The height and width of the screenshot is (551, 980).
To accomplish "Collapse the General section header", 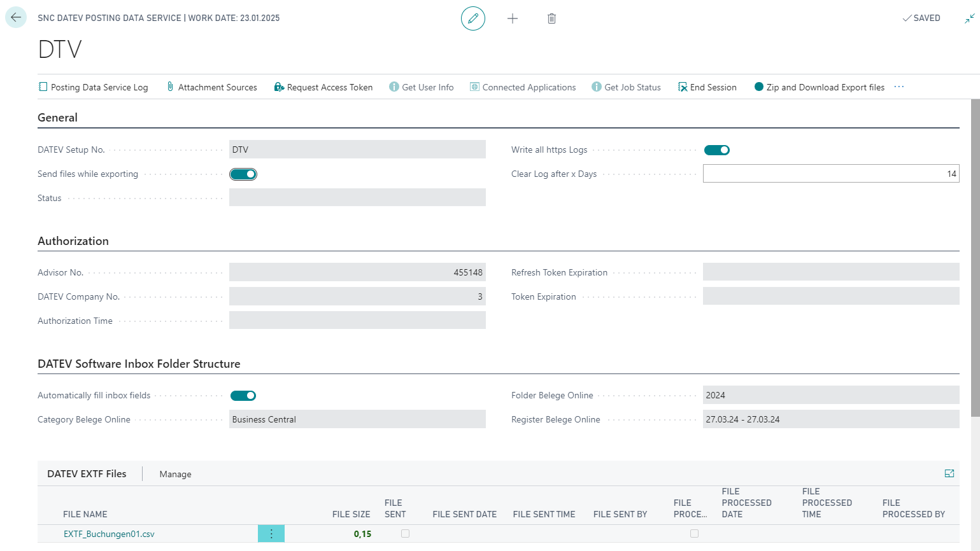I will (x=57, y=118).
